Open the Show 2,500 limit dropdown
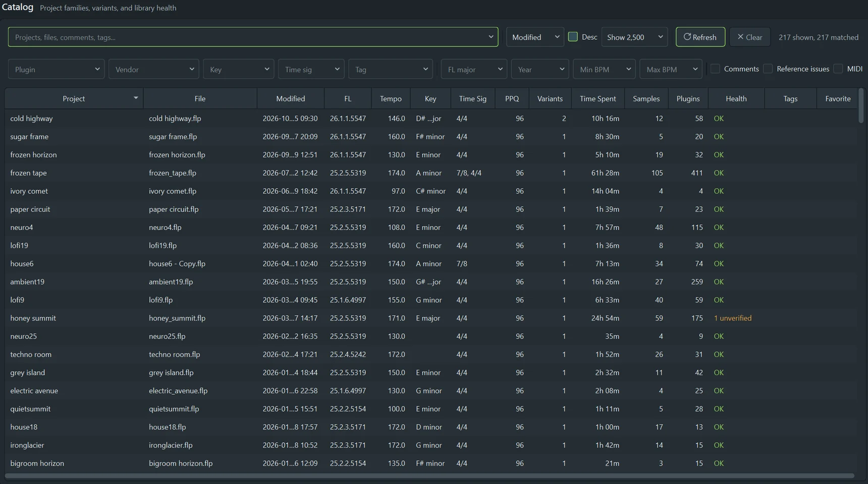868x484 pixels. click(x=634, y=37)
